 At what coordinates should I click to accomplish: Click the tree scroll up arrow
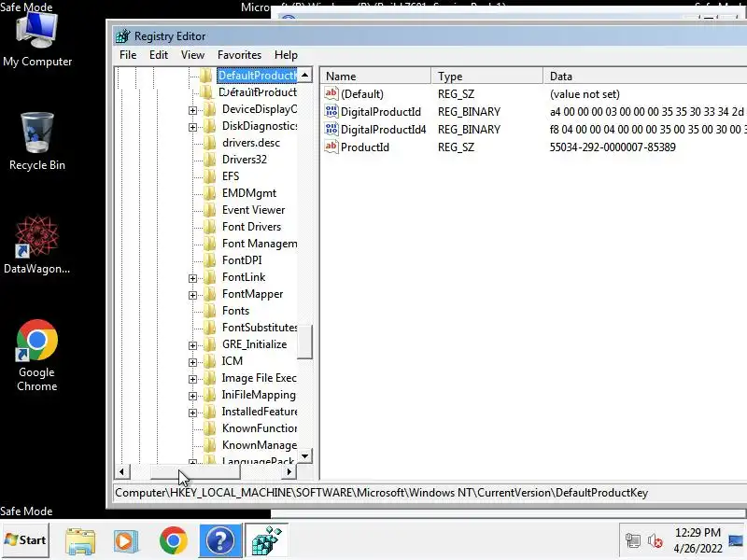305,75
